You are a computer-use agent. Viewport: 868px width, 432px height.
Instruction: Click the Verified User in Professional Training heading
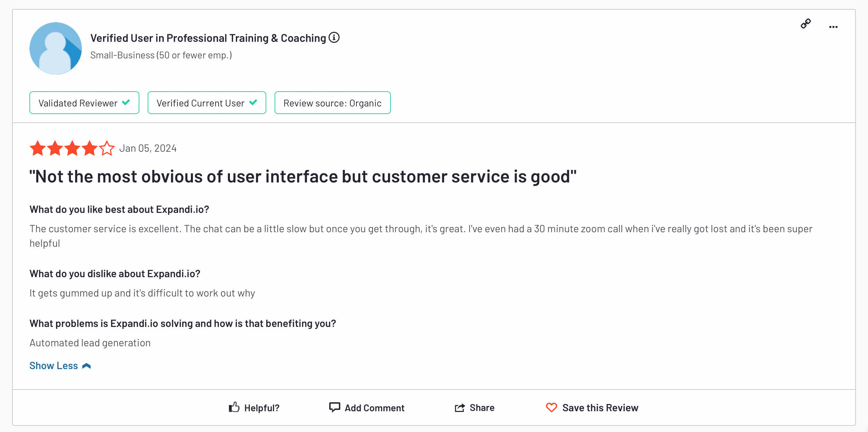[208, 38]
